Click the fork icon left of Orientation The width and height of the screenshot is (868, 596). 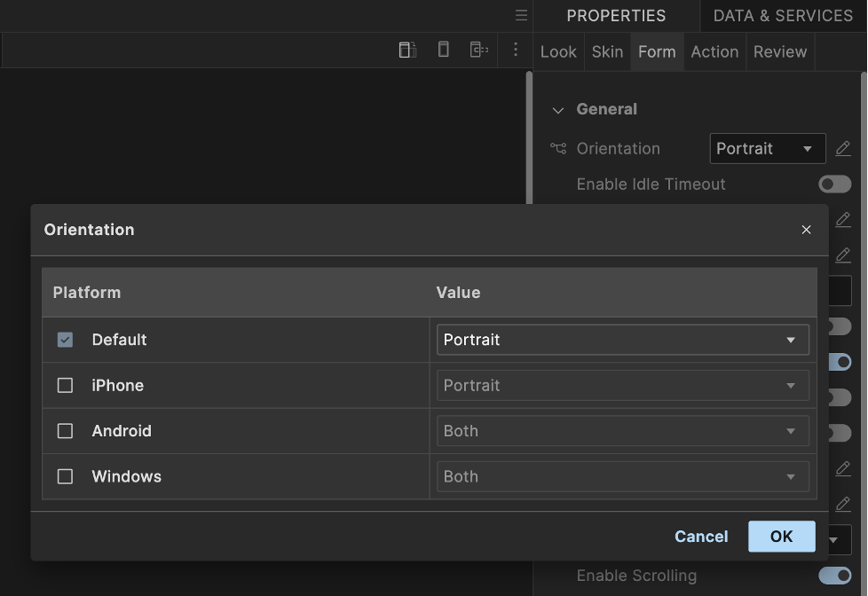pos(558,148)
